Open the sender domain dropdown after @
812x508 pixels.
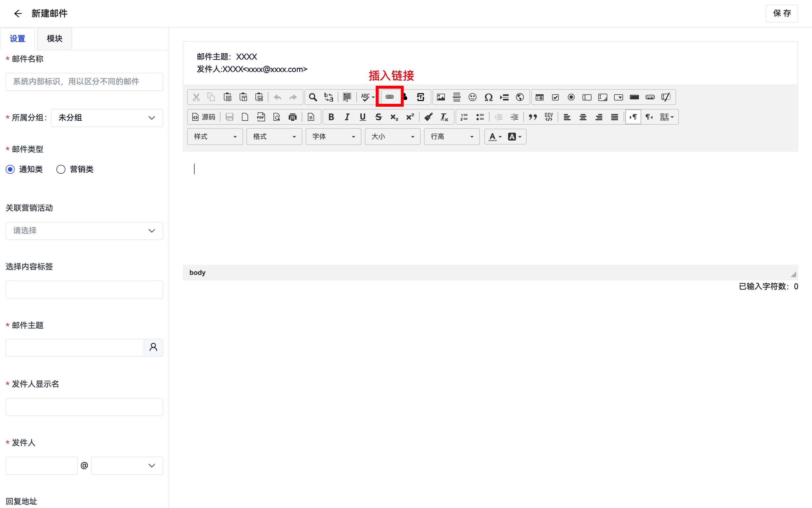127,466
